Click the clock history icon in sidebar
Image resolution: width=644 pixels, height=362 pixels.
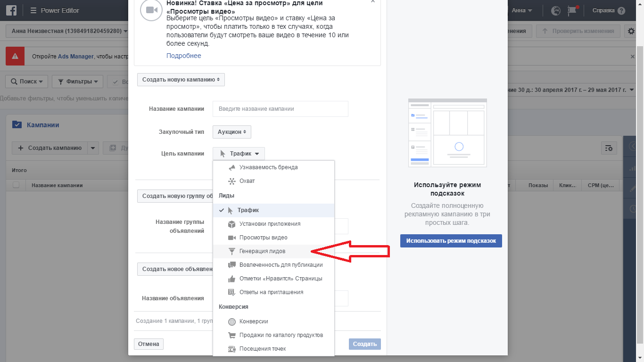tap(633, 209)
